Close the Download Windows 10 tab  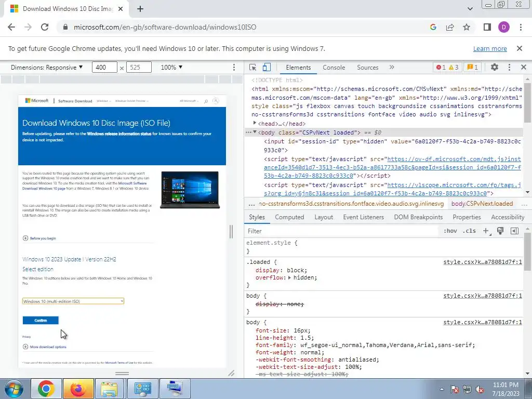(121, 9)
